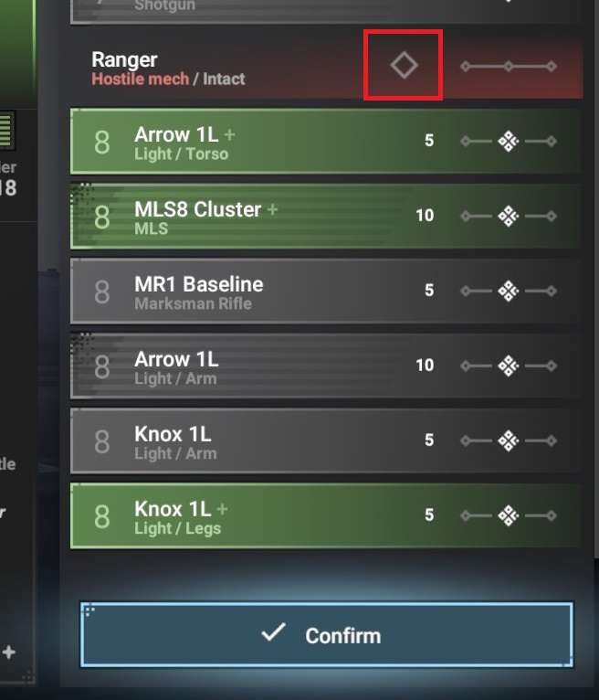Click the Ranger diamond salvage icon

(x=404, y=65)
